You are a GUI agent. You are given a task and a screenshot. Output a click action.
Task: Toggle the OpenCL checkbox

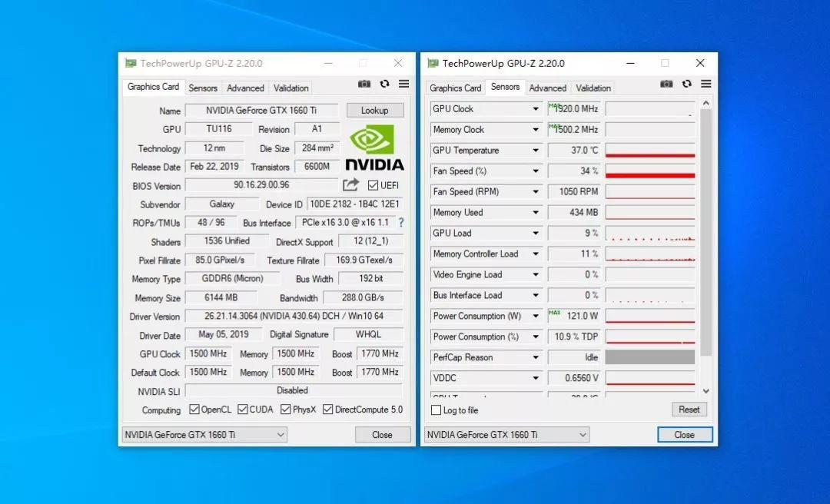(194, 409)
